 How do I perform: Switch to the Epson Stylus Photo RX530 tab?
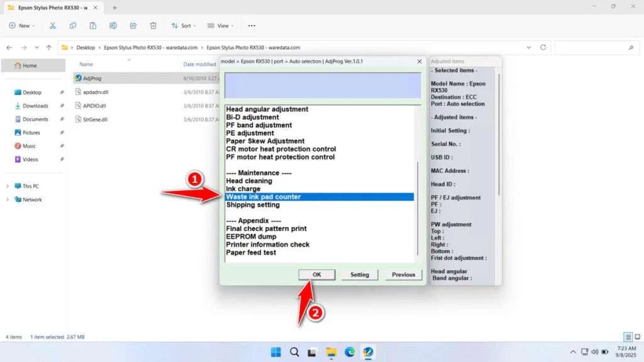(x=53, y=8)
